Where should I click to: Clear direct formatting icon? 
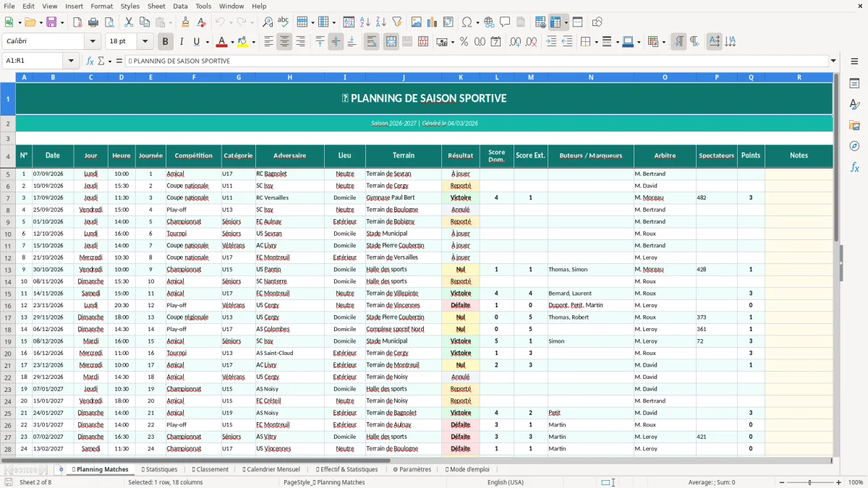[x=200, y=22]
